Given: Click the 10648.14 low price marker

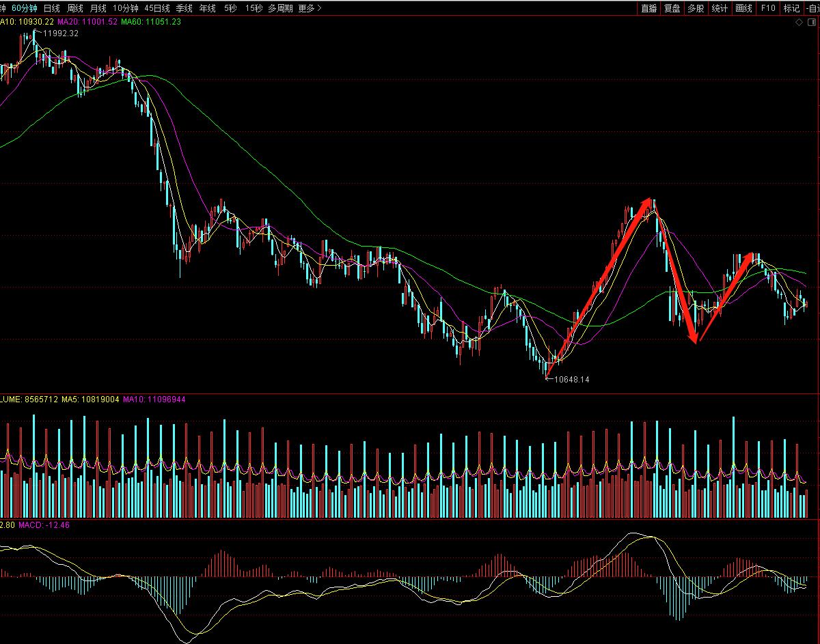Looking at the screenshot, I should point(571,380).
